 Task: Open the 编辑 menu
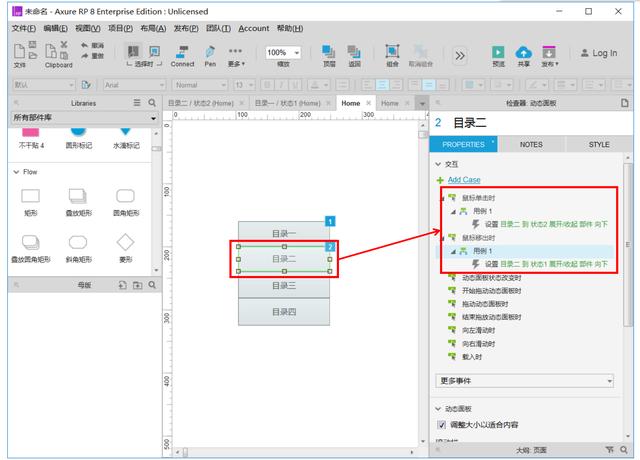pos(56,28)
